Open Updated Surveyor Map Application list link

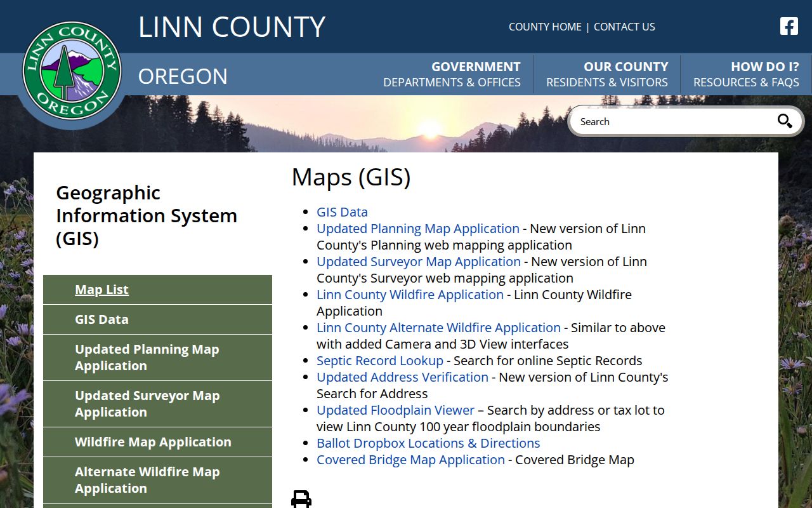point(419,262)
